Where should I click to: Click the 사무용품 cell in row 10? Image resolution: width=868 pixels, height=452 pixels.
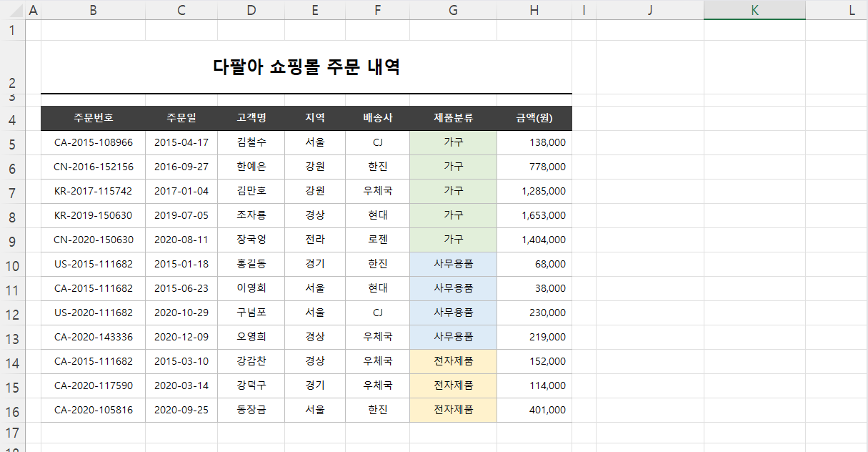[x=452, y=264]
